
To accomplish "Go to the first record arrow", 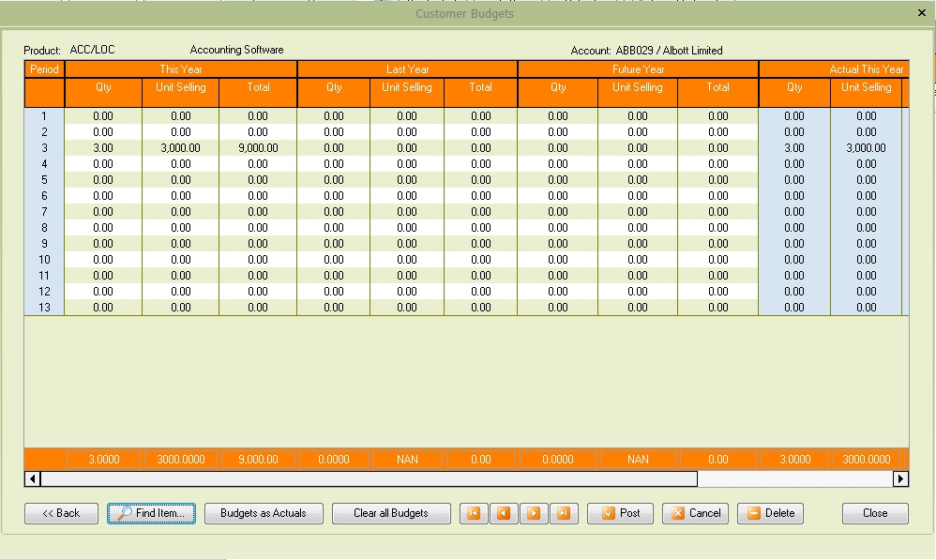I will pyautogui.click(x=474, y=513).
